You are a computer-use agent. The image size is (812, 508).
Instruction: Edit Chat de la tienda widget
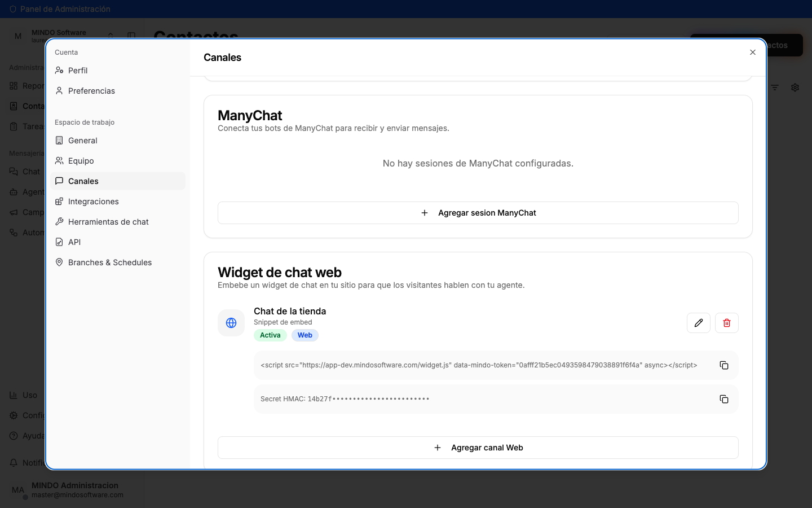[699, 323]
